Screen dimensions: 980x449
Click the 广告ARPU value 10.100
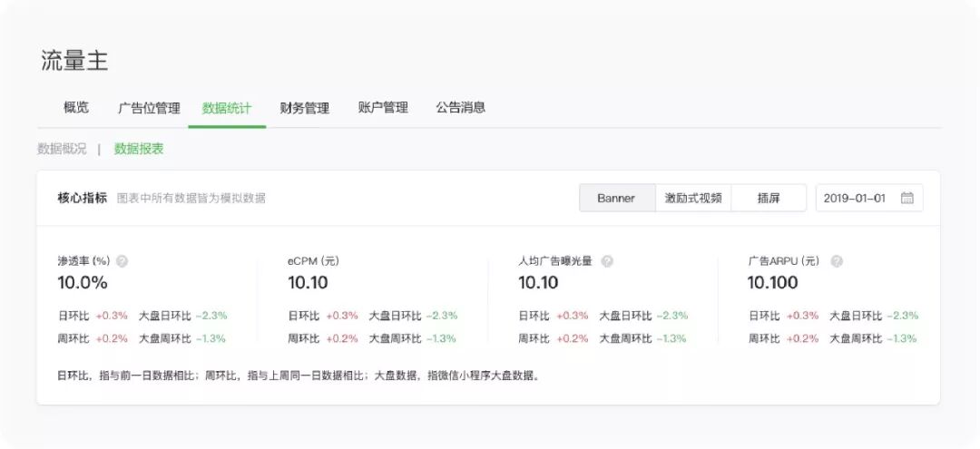773,283
